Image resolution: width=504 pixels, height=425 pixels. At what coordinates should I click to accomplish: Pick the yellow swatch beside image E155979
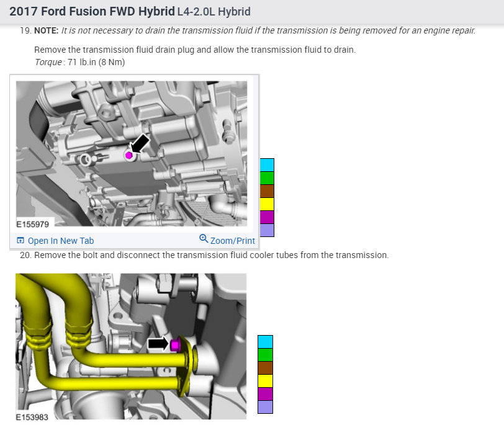pyautogui.click(x=267, y=204)
